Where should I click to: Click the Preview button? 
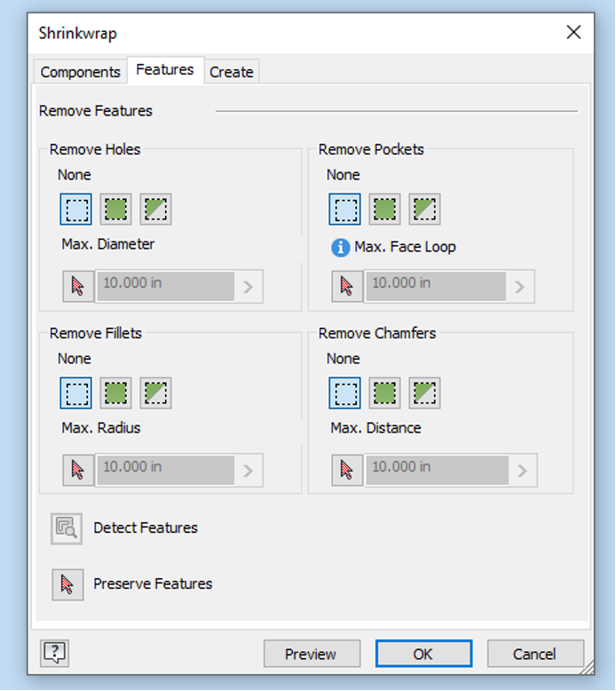[x=312, y=654]
